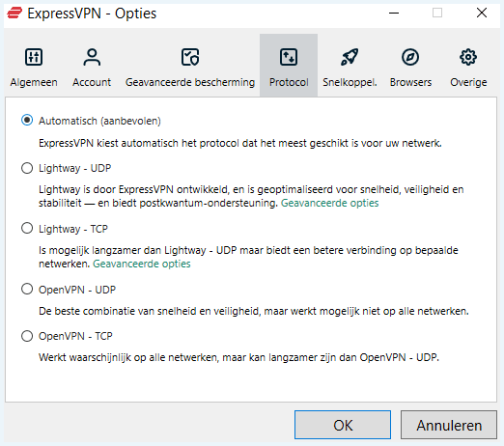
Task: Open the Browsers compass icon
Action: coord(410,57)
